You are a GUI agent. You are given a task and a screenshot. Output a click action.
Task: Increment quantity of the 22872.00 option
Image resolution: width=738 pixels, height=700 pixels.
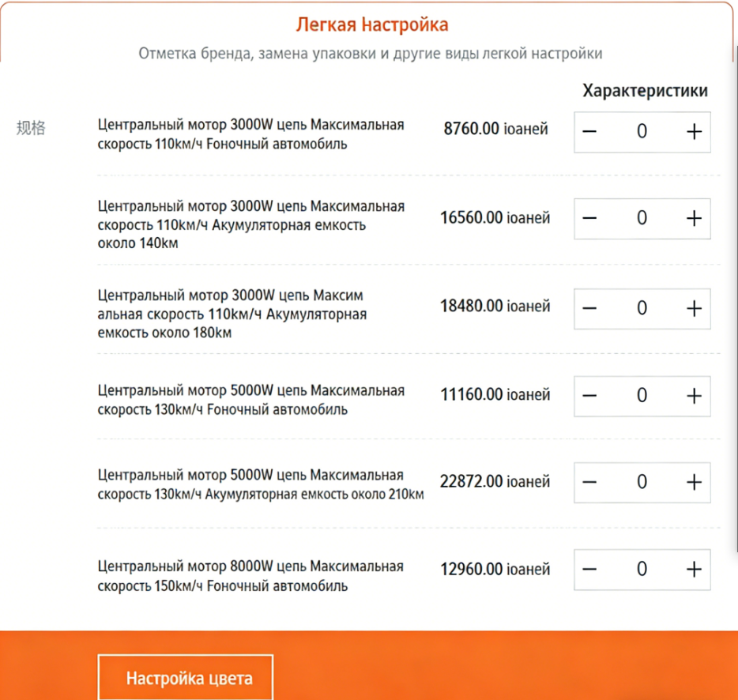(x=693, y=482)
